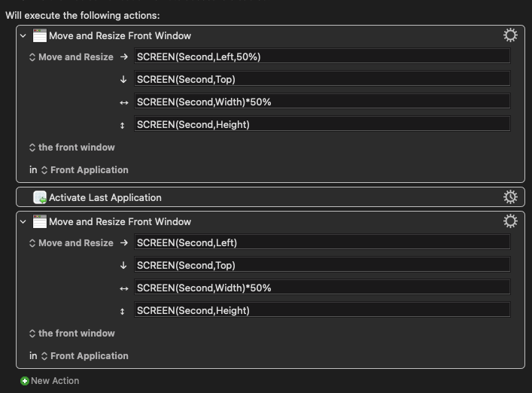The width and height of the screenshot is (532, 393).
Task: Open gear menu of Activate Last Application action
Action: coord(510,196)
